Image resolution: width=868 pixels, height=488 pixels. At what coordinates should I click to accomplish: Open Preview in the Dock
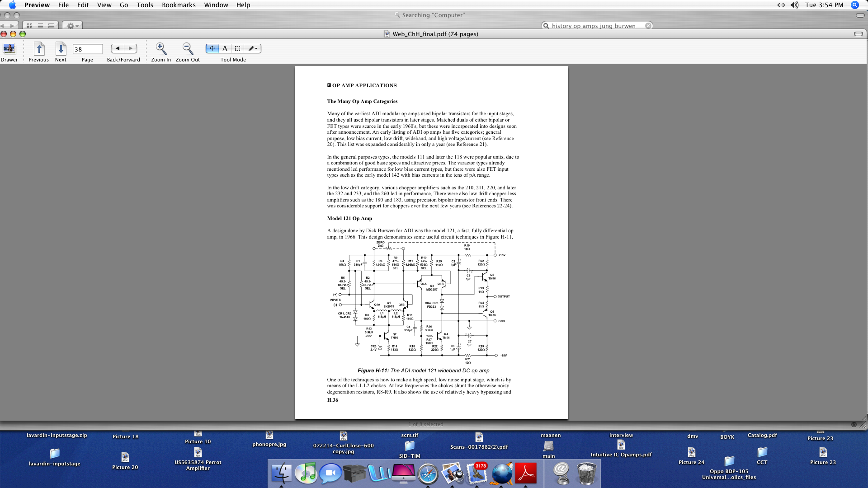[x=452, y=473]
